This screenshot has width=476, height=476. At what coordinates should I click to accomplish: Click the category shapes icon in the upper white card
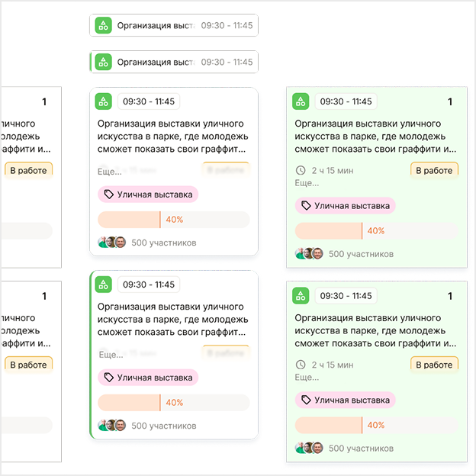pos(104,101)
